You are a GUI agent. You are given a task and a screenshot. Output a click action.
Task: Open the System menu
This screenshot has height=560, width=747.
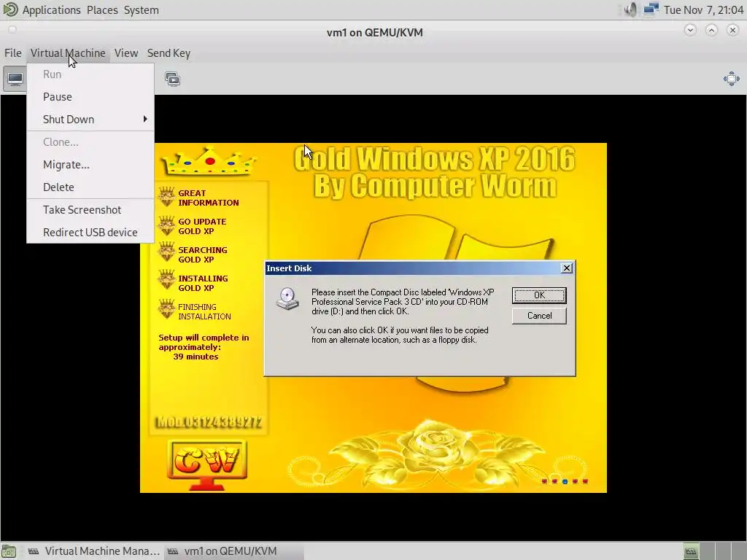coord(141,10)
